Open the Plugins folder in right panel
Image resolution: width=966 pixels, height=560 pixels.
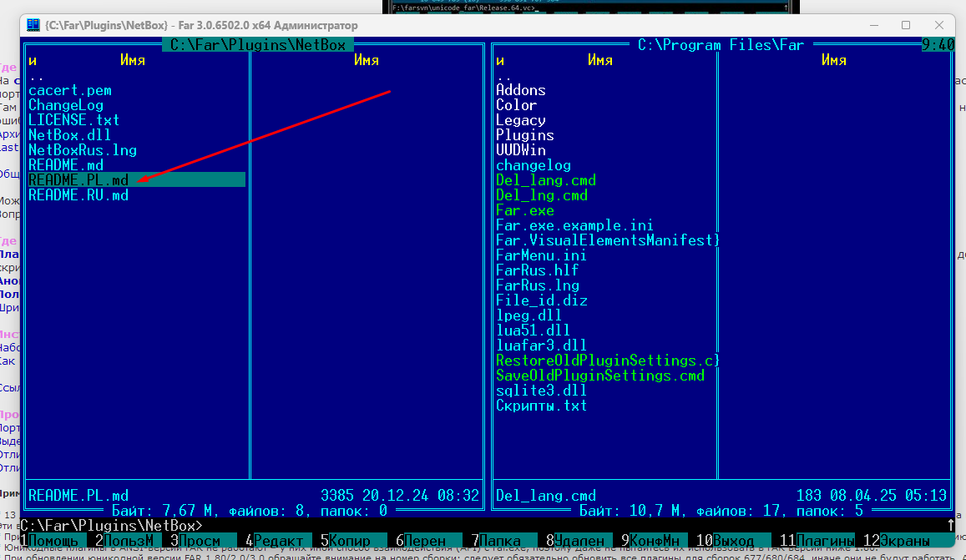[524, 135]
